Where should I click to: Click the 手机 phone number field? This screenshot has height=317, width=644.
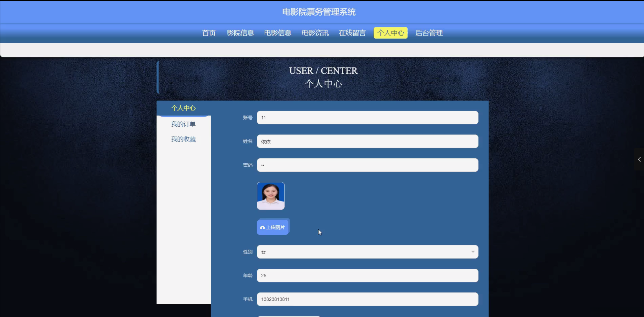[367, 299]
